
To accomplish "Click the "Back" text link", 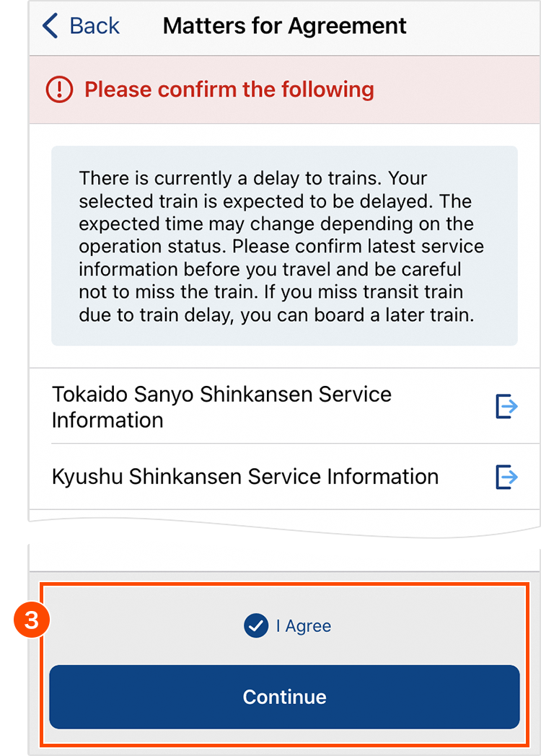I will (x=94, y=26).
